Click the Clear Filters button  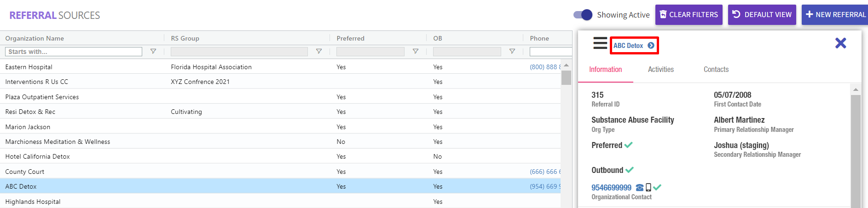(x=689, y=15)
